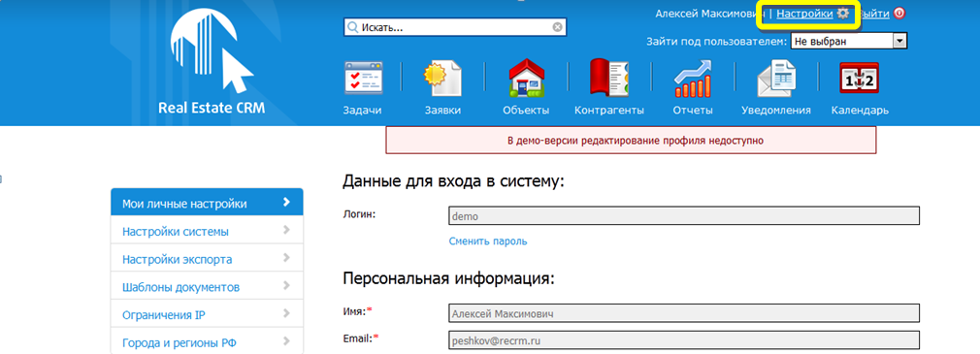Select Шаблоны документов menu item
The width and height of the screenshot is (980, 354).
click(x=207, y=286)
